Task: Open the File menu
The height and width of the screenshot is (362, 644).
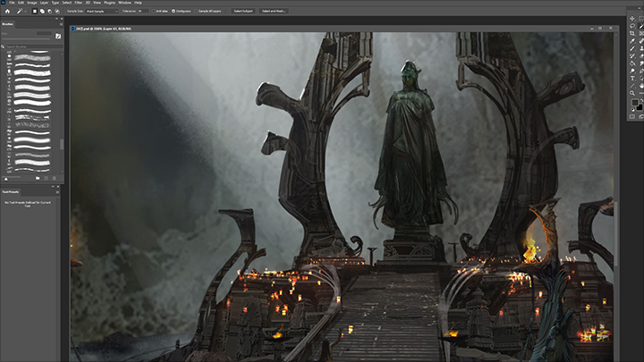Action: point(12,3)
